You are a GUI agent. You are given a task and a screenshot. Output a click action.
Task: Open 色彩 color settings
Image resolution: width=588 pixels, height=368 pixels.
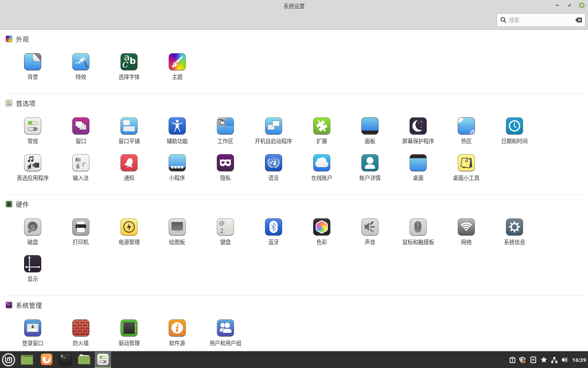(322, 232)
